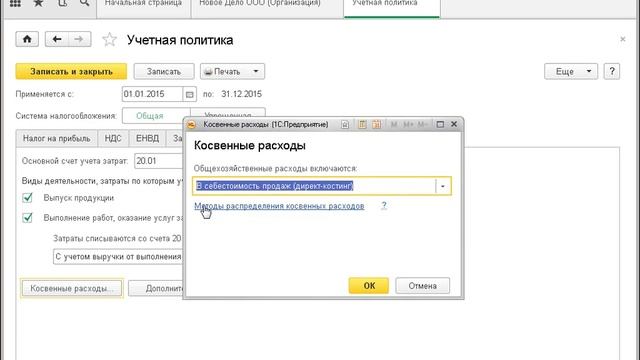Expand Общехозяйственные расходы dropdown arrow
640x360 pixels.
click(x=443, y=186)
